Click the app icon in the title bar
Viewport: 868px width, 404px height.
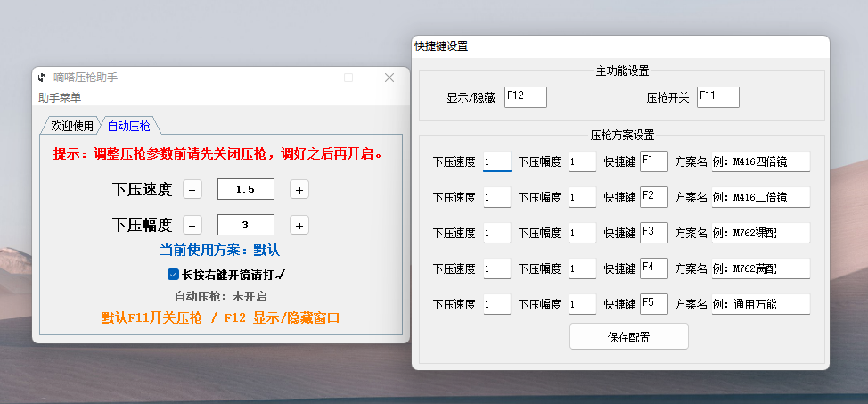coord(42,78)
